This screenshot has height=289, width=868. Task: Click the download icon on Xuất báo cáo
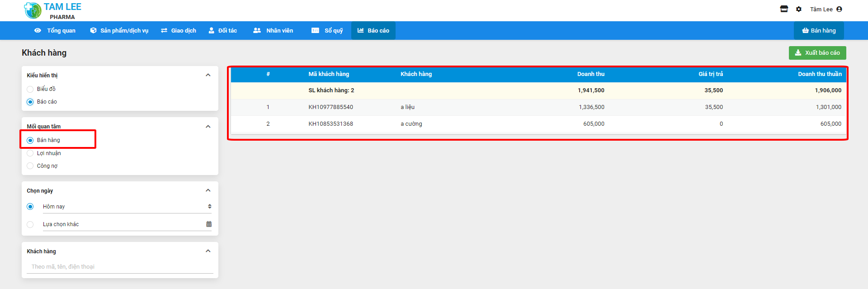click(798, 52)
